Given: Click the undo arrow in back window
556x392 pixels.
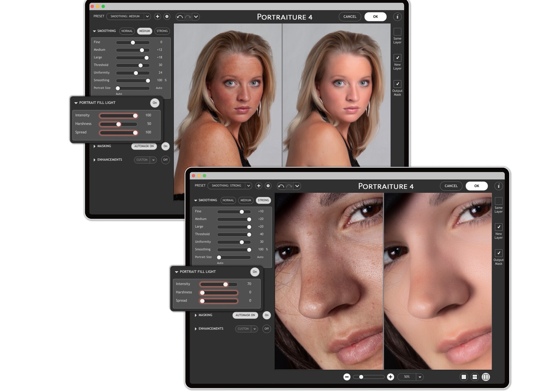Looking at the screenshot, I should pyautogui.click(x=180, y=17).
